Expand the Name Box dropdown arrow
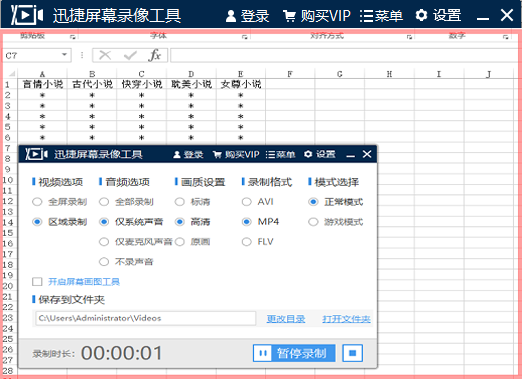 tap(65, 55)
